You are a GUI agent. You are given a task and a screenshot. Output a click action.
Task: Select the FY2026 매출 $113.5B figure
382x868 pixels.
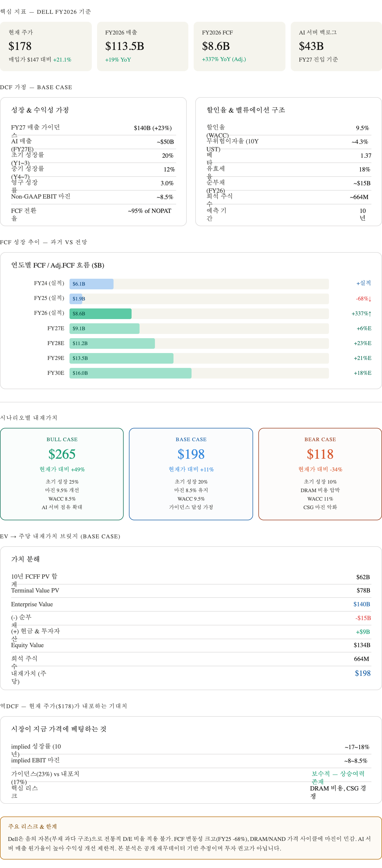point(125,46)
